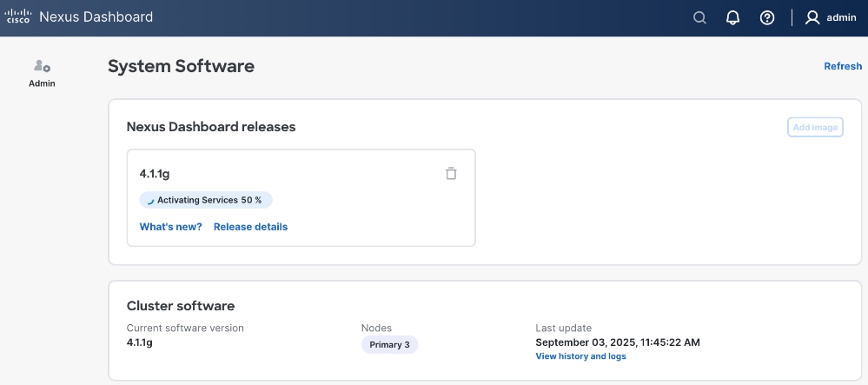
Task: Refresh the System Software page
Action: coord(843,66)
